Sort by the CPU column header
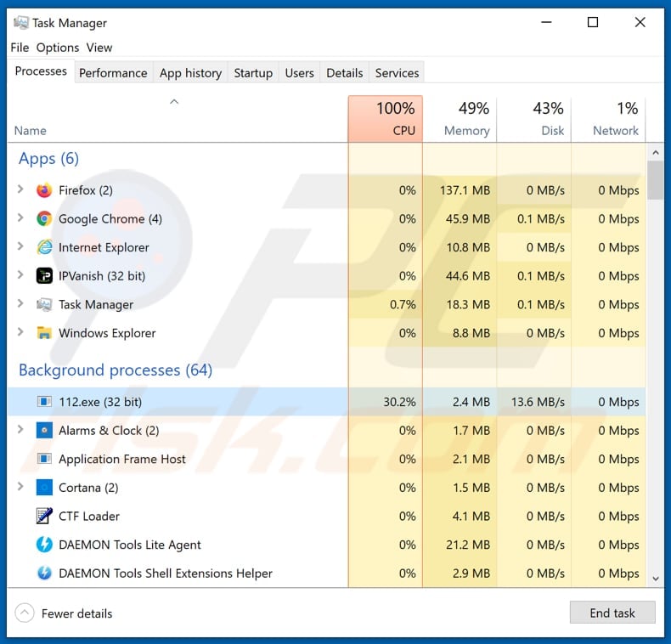This screenshot has width=671, height=644. point(385,119)
